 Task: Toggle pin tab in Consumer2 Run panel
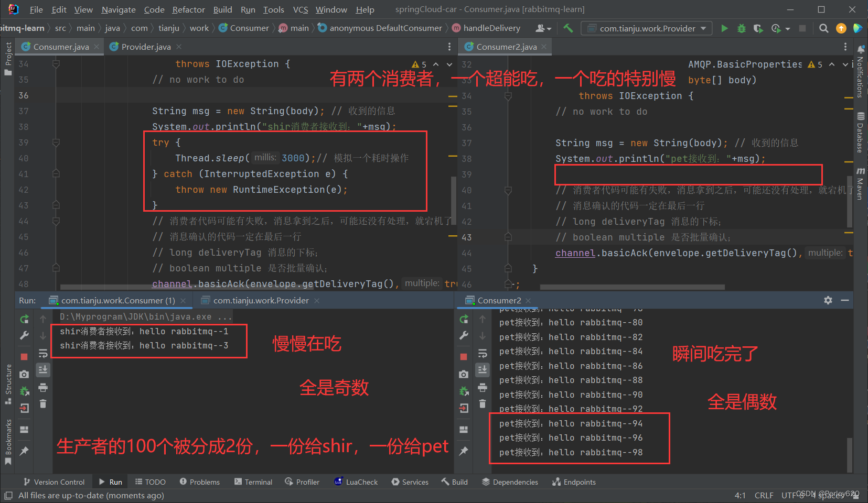point(464,451)
